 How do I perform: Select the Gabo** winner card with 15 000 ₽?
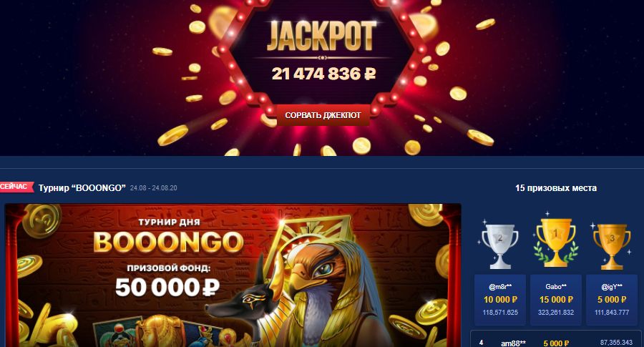click(556, 300)
